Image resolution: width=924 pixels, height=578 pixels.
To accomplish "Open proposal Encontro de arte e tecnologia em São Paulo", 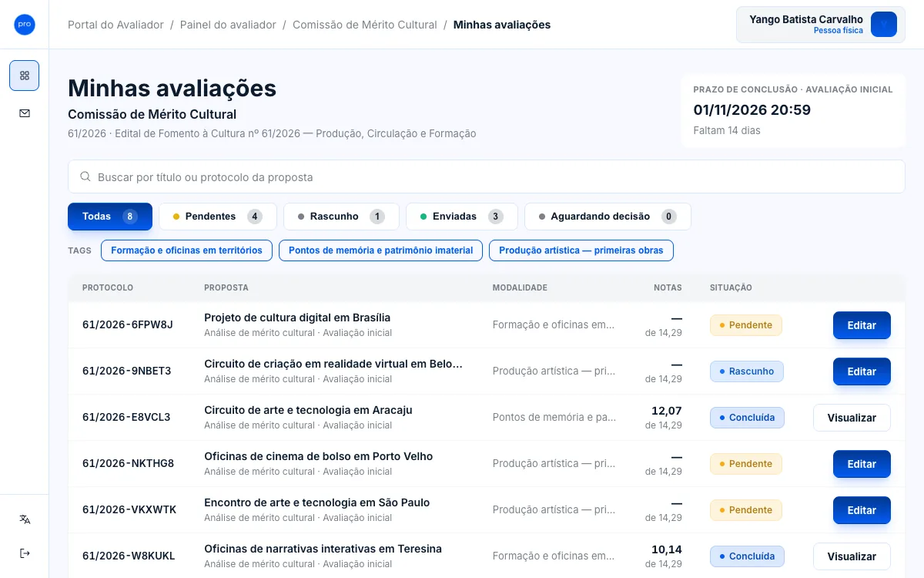I will pos(317,502).
